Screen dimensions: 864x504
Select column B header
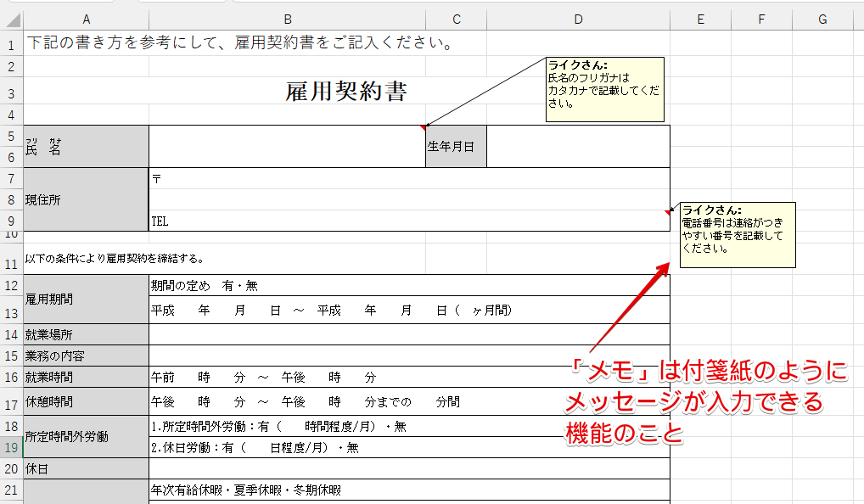[287, 20]
